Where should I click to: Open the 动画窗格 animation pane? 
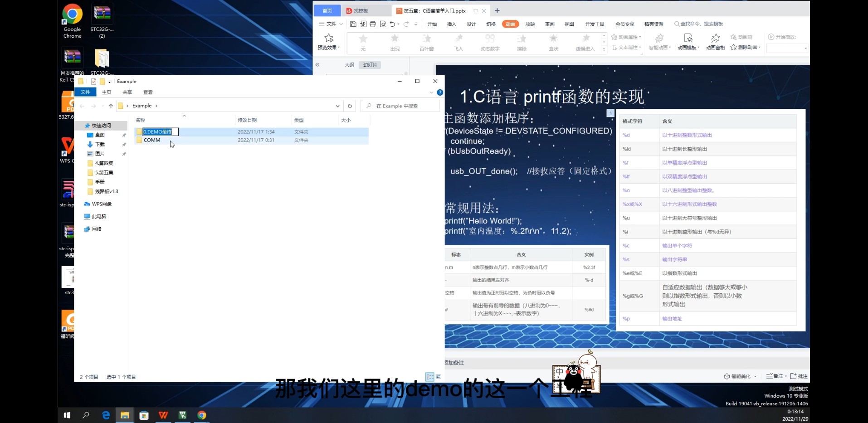(x=715, y=41)
